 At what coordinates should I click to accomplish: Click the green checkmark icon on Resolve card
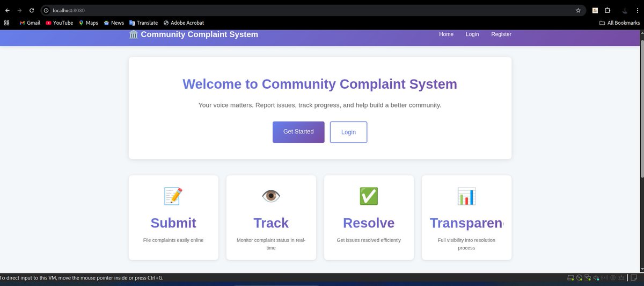tap(369, 196)
